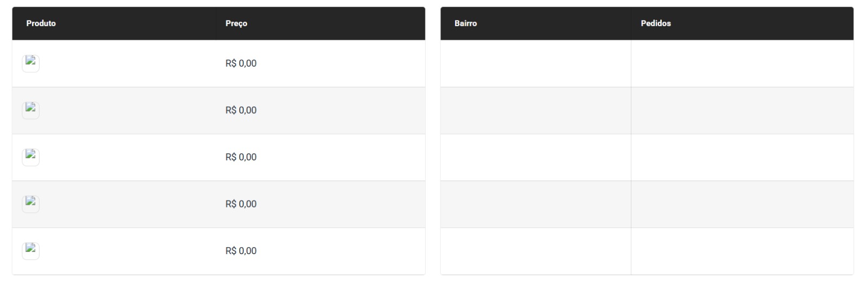Select the R$ 0,00 price in third row

(x=241, y=157)
